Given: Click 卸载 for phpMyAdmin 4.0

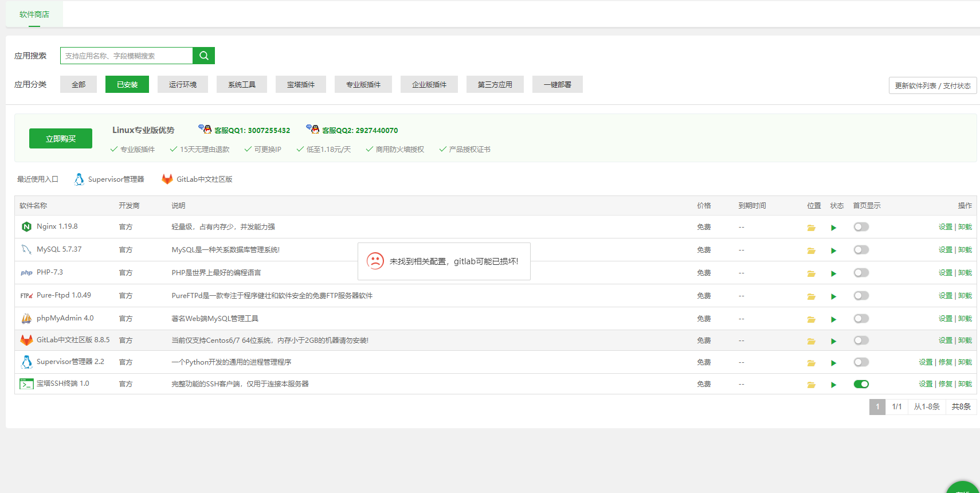Looking at the screenshot, I should (965, 319).
